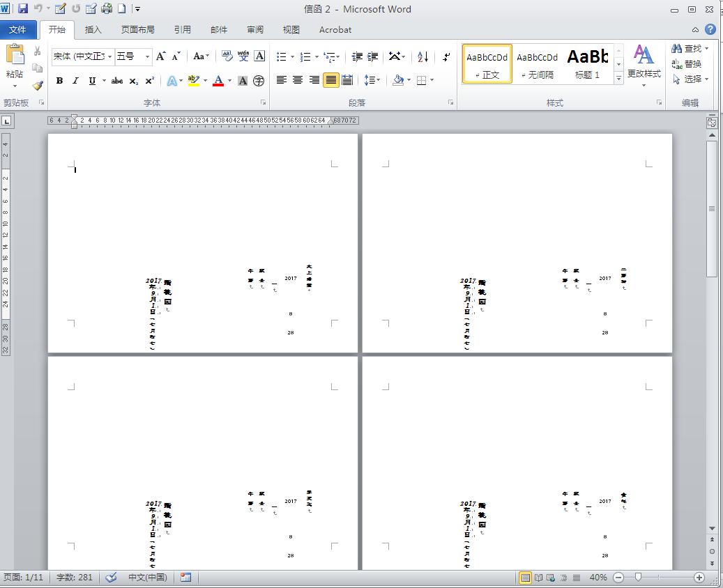Click the 40% zoom level indicator
The width and height of the screenshot is (723, 588).
[598, 578]
